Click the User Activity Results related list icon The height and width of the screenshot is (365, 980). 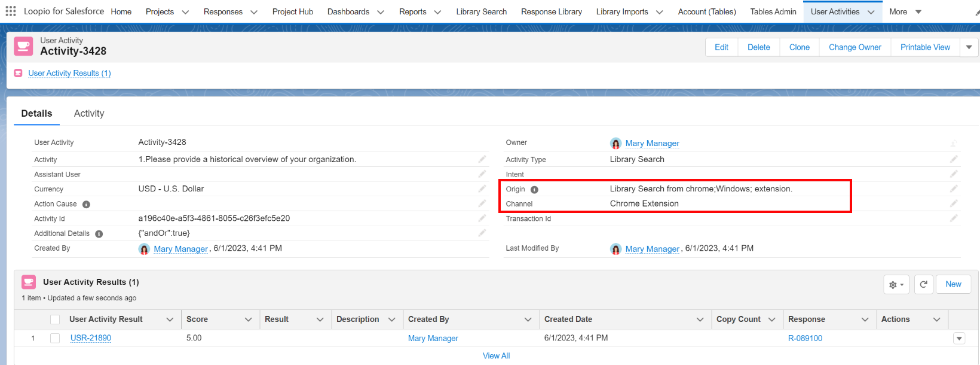pos(29,282)
